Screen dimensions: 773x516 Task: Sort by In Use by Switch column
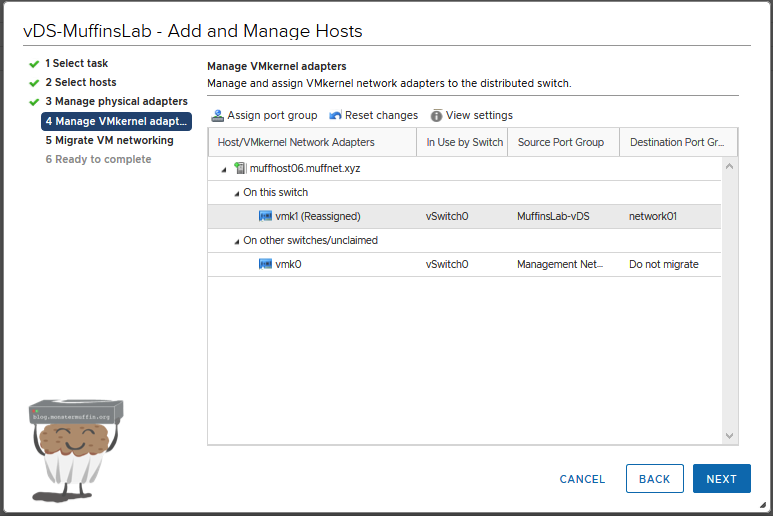464,142
